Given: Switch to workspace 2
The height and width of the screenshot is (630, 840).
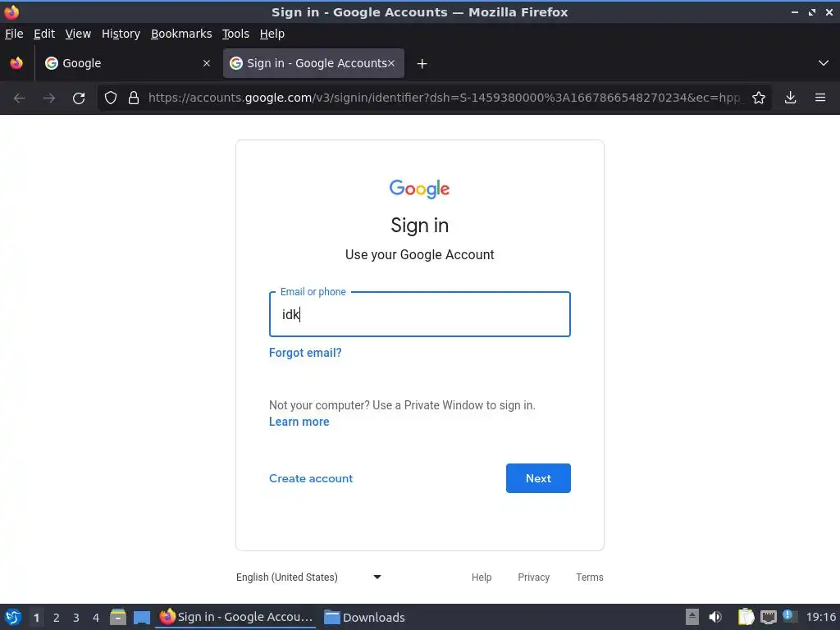Looking at the screenshot, I should click(57, 618).
